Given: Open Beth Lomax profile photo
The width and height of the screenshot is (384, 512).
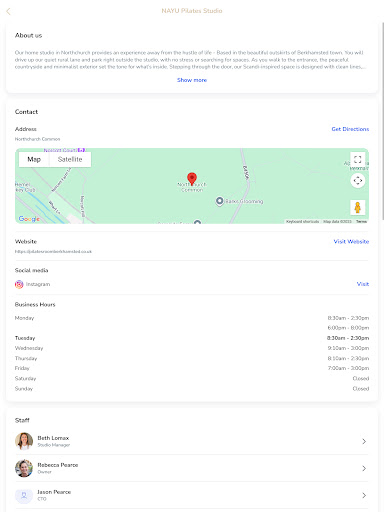Looking at the screenshot, I should point(24,441).
